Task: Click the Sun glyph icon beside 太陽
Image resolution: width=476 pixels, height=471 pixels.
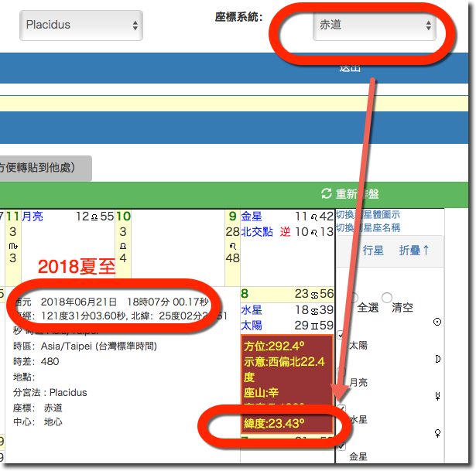Action: click(x=439, y=322)
